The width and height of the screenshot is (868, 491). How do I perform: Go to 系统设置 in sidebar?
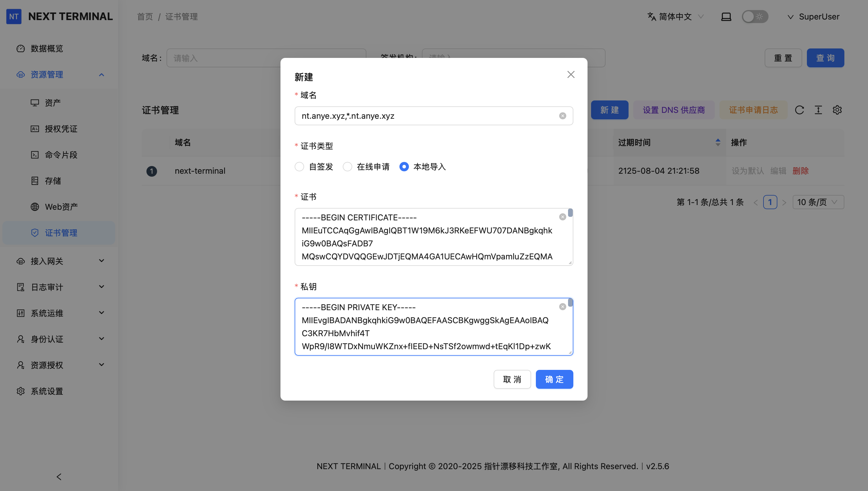point(47,391)
